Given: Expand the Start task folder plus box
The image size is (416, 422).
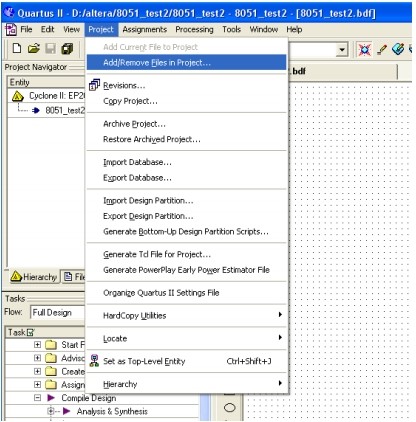Looking at the screenshot, I should pos(37,345).
